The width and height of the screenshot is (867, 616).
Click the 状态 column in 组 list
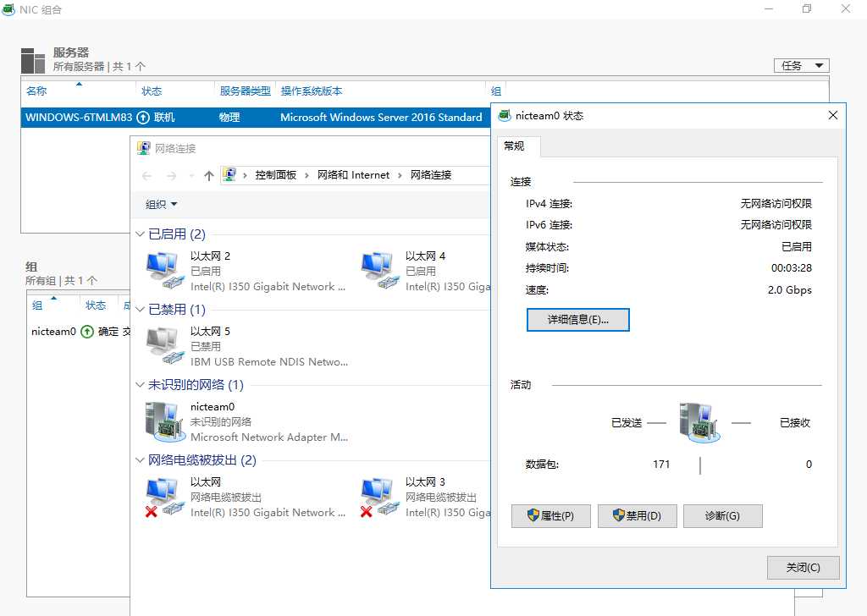pyautogui.click(x=96, y=305)
